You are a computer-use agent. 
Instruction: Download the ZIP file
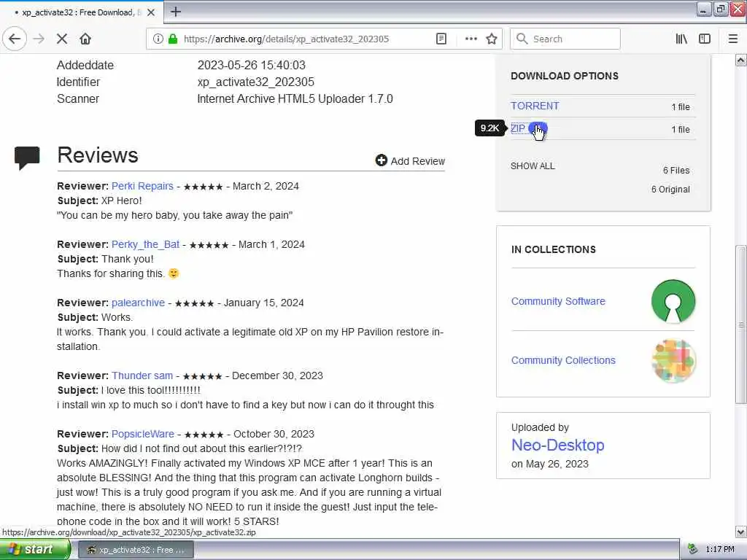(x=518, y=128)
